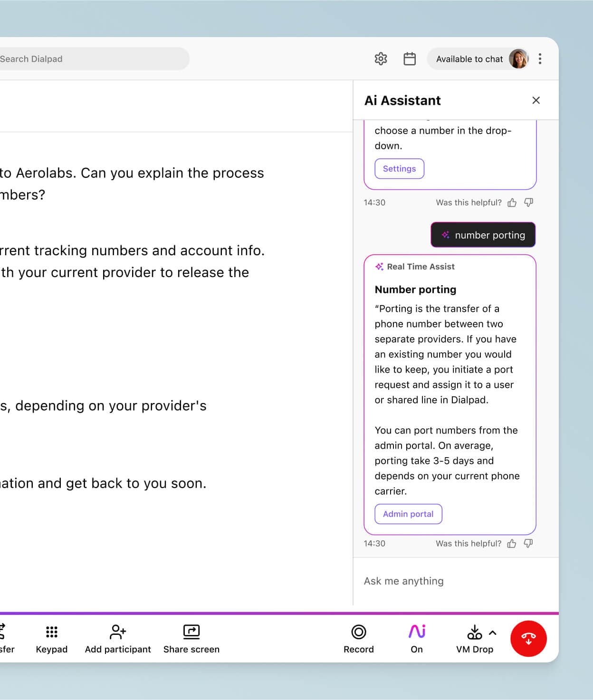Add a participant to the call
The width and height of the screenshot is (593, 700).
(118, 638)
